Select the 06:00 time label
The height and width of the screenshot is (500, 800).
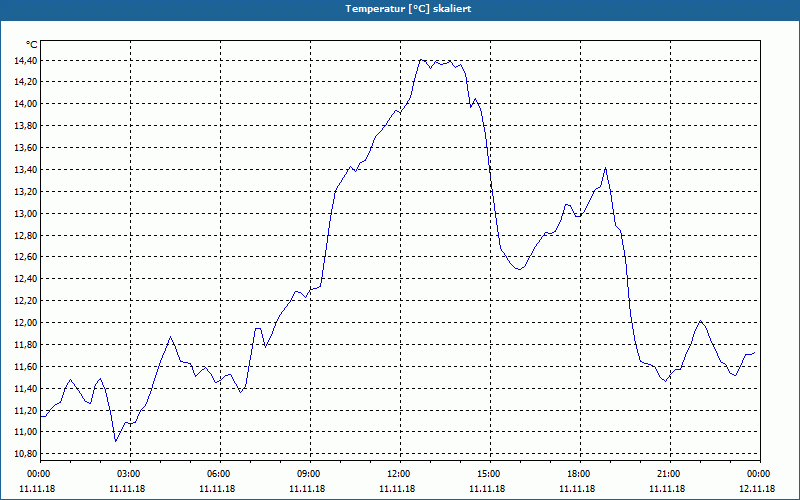[220, 474]
